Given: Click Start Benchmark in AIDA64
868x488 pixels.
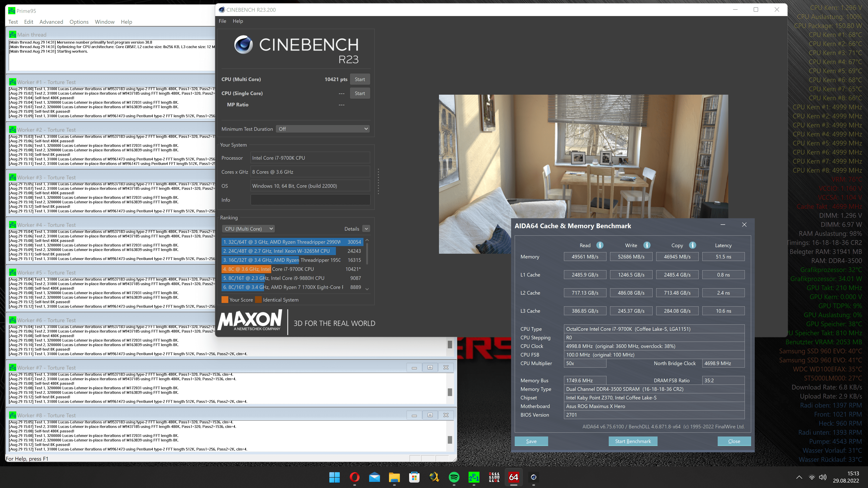Looking at the screenshot, I should tap(633, 441).
